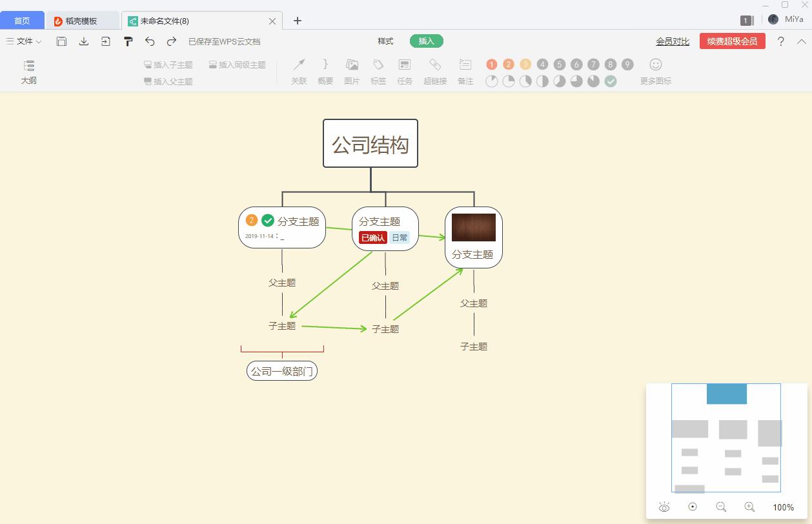This screenshot has height=524, width=812.
Task: Open the 文件 file dropdown menu
Action: pyautogui.click(x=23, y=41)
